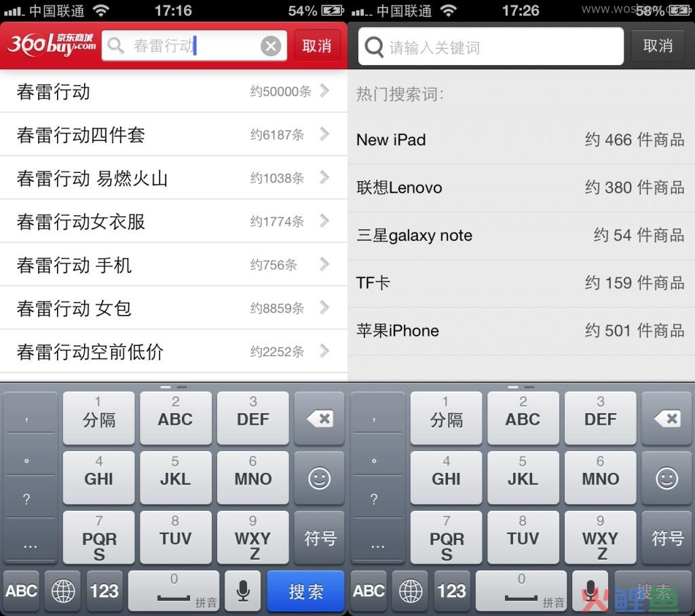Tap the 5 JKL key on right keyboard
Viewport: 695px width, 616px height.
523,478
